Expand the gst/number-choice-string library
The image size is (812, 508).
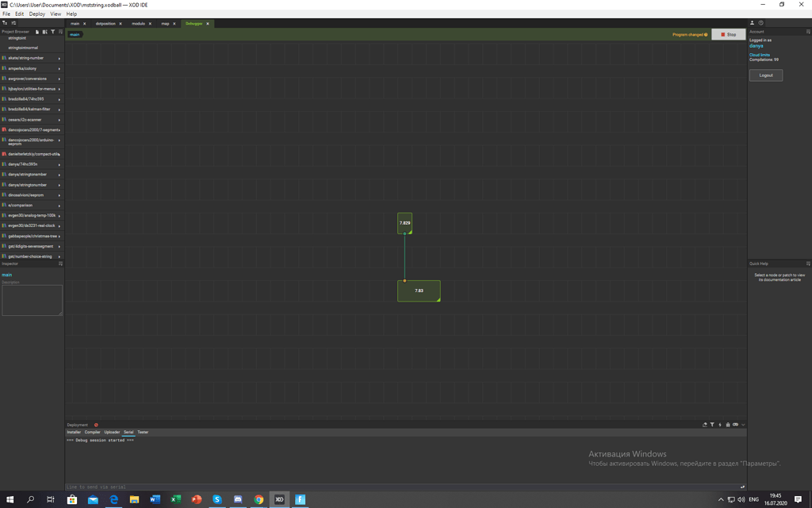(x=32, y=256)
